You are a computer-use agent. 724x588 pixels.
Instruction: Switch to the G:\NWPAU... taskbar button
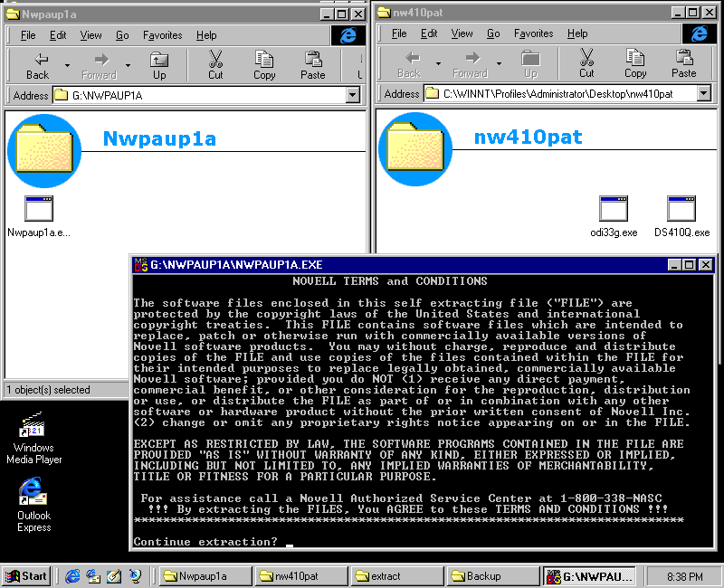(x=590, y=576)
